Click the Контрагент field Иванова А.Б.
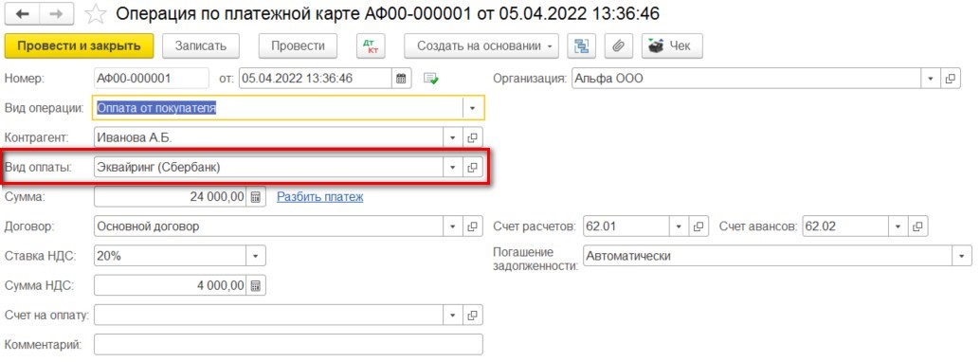Viewport: 980px width, 362px height. [269, 137]
